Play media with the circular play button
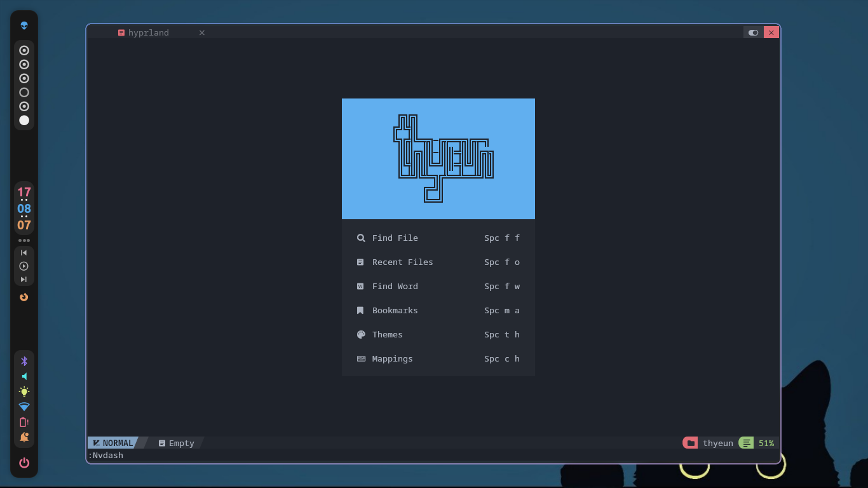The width and height of the screenshot is (868, 488). (x=24, y=266)
